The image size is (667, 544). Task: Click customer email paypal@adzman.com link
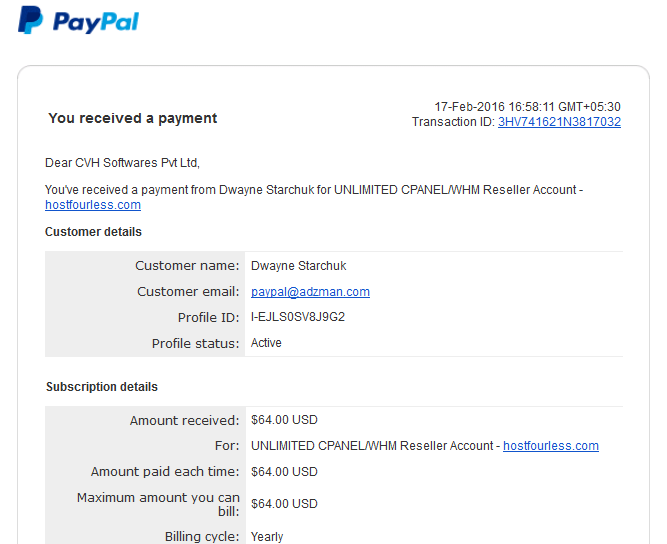pyautogui.click(x=310, y=292)
